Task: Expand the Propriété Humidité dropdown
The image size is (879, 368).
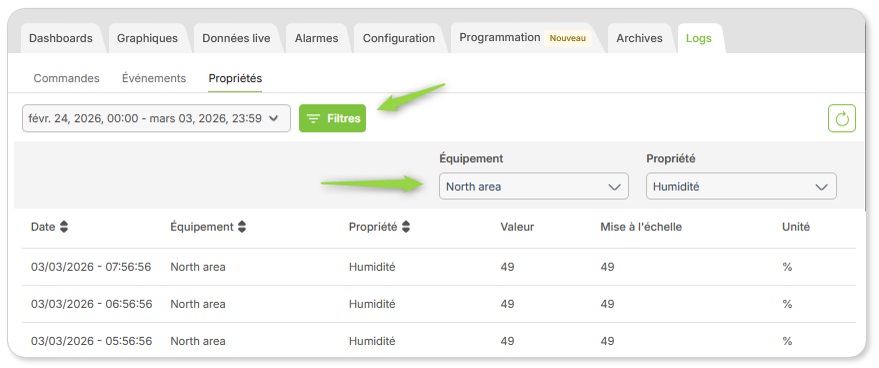Action: click(741, 186)
